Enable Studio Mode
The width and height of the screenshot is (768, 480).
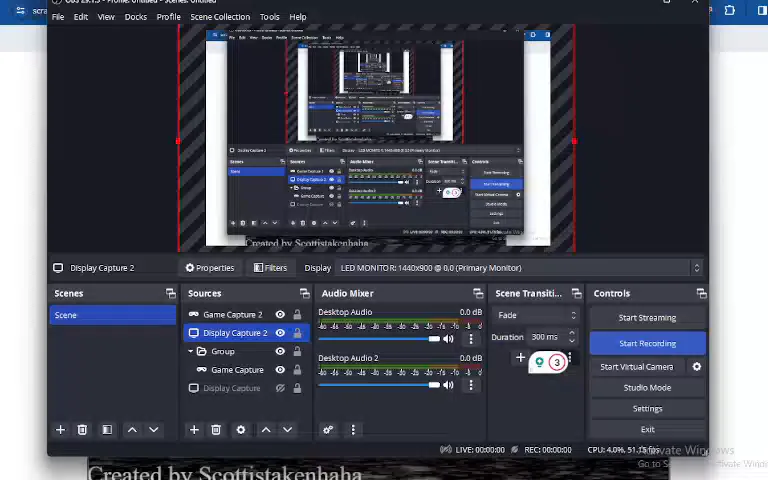[647, 388]
